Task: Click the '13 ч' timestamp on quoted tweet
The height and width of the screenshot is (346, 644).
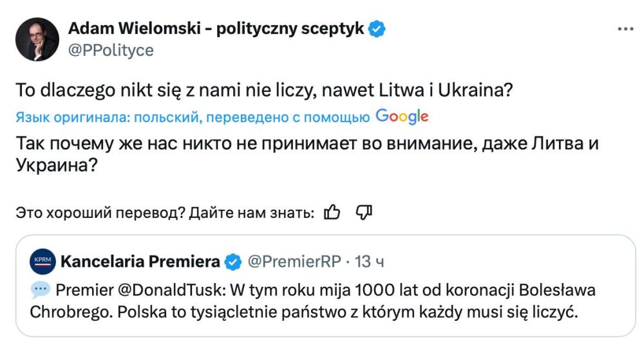Action: 370,262
